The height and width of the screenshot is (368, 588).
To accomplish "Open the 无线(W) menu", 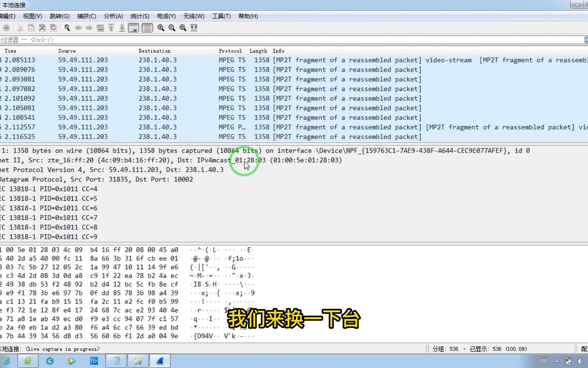I will (194, 16).
